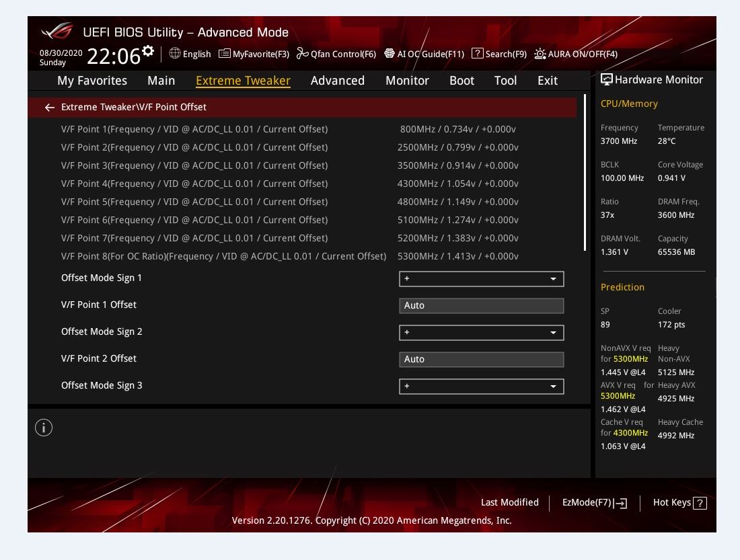Click the info circle icon
The image size is (740, 560).
point(44,428)
